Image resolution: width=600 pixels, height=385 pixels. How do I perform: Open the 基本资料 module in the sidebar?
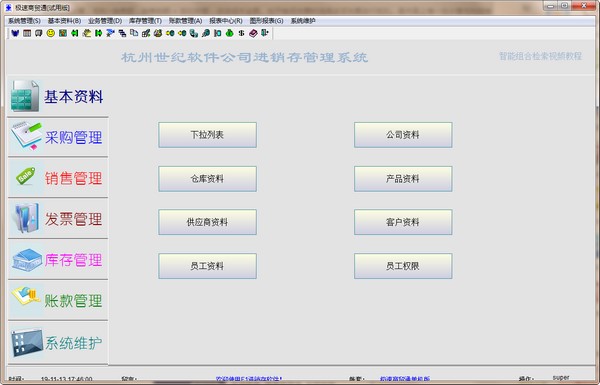(58, 96)
